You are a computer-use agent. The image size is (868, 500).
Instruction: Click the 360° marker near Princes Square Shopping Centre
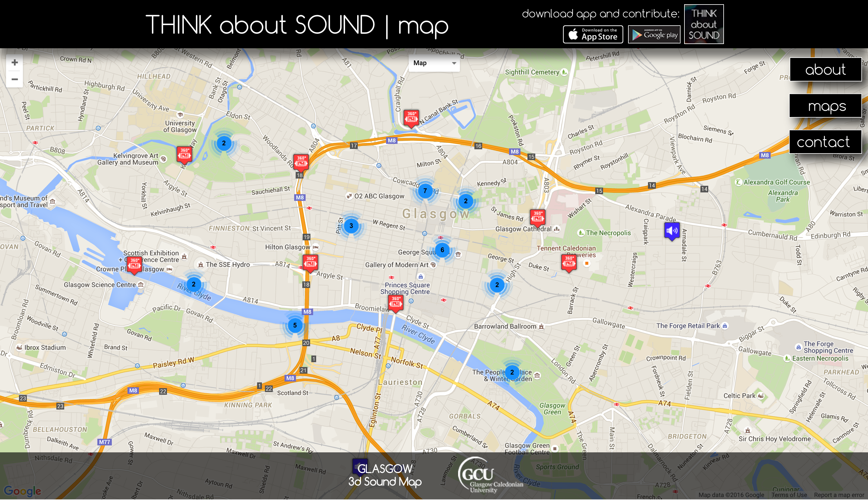click(395, 302)
